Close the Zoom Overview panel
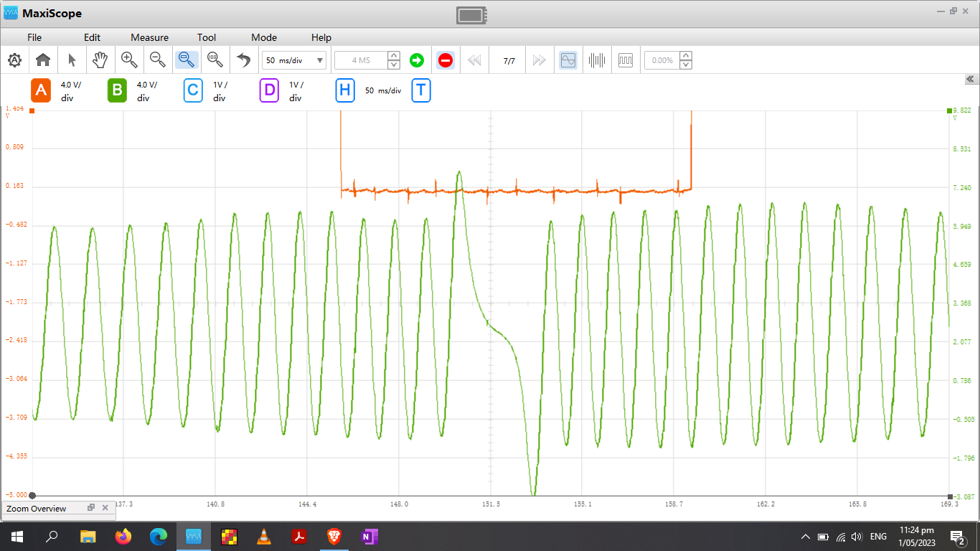This screenshot has height=551, width=980. [105, 508]
